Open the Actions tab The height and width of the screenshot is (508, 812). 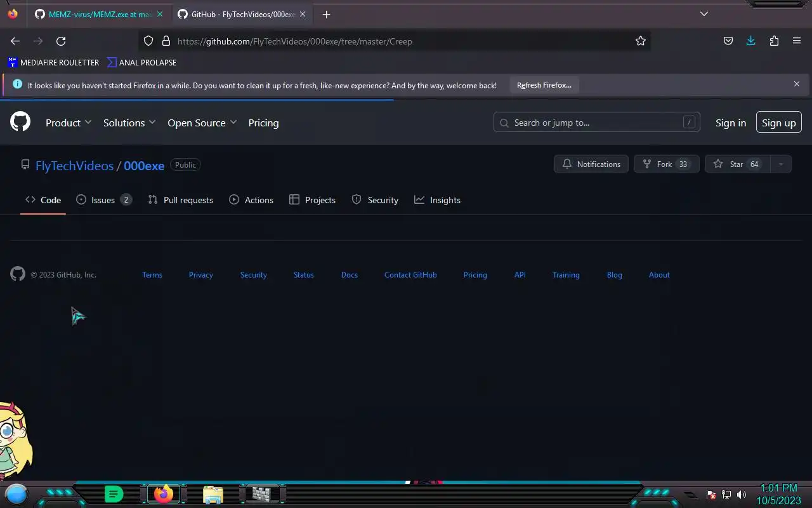[x=251, y=199]
